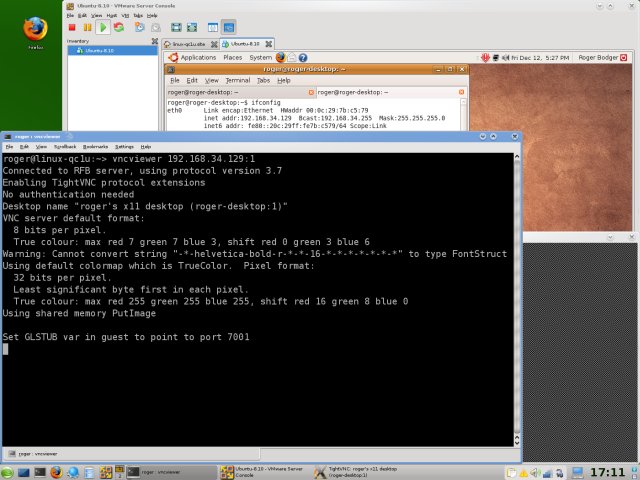Open the File menu in VMware Server Console
The height and width of the screenshot is (480, 640).
pyautogui.click(x=70, y=16)
